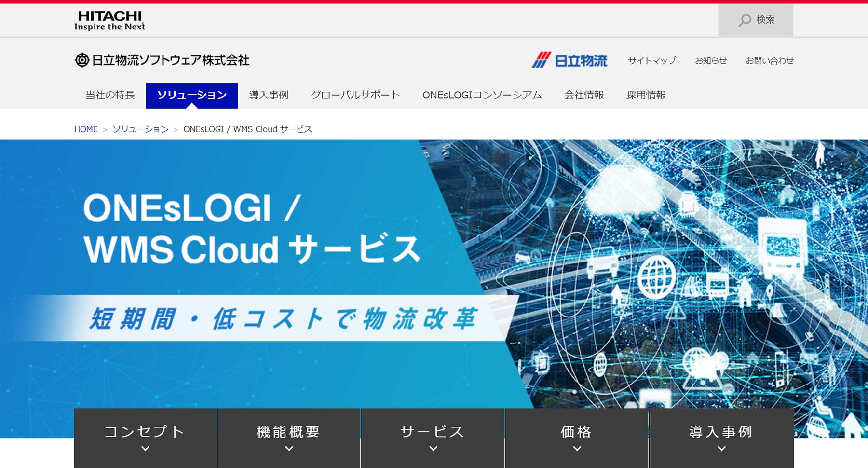Jump to the 導入事例 anchor section
Image resolution: width=868 pixels, height=468 pixels.
point(721,438)
